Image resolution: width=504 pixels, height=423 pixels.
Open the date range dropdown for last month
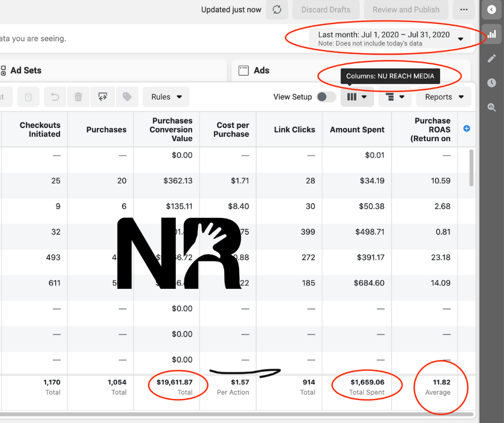[x=390, y=39]
